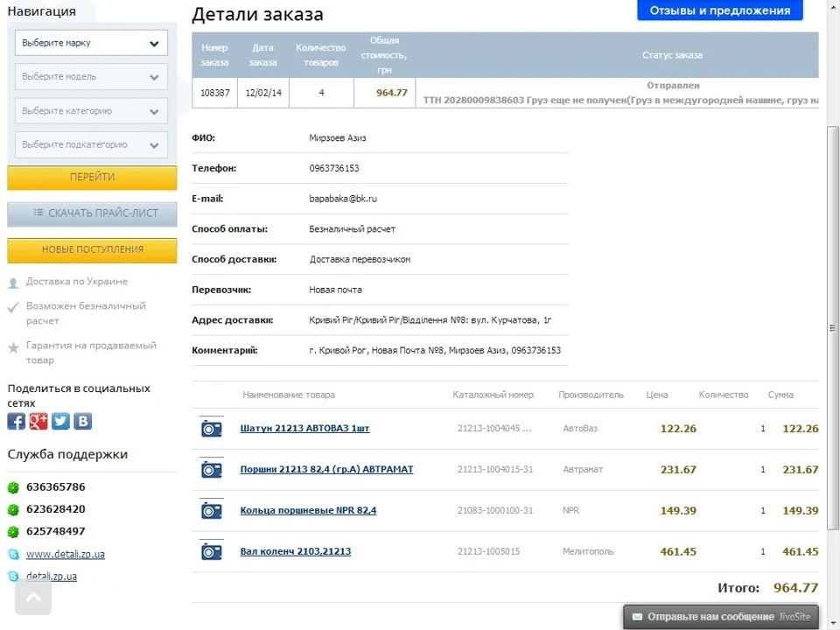Click support number 623628420

pyautogui.click(x=56, y=509)
